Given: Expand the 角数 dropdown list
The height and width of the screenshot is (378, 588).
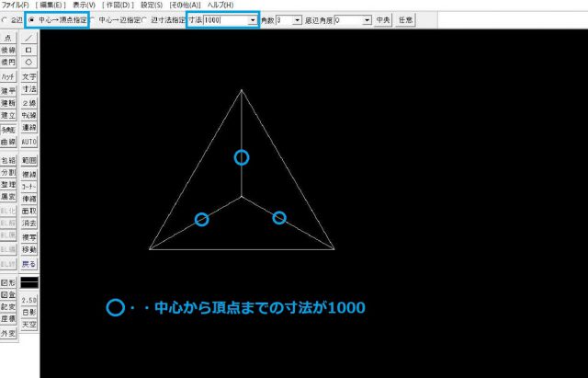Looking at the screenshot, I should click(297, 19).
